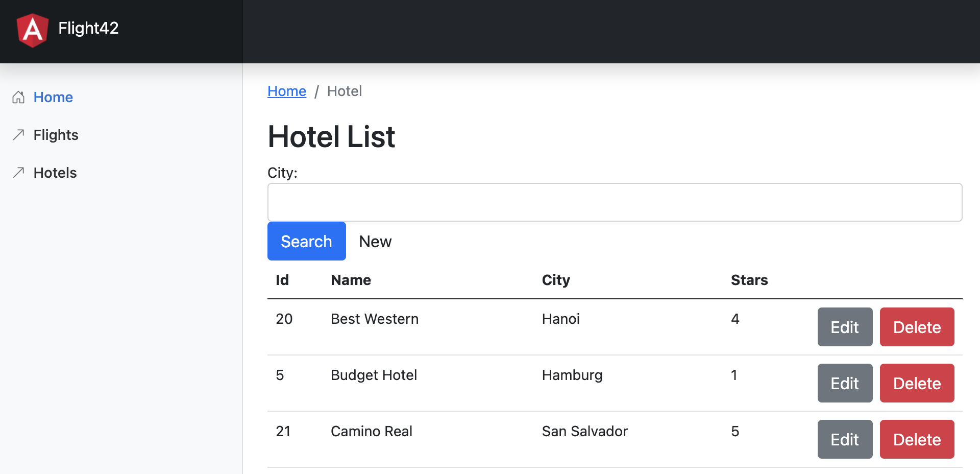Edit the Best Western hotel
The height and width of the screenshot is (474, 980).
click(x=845, y=327)
